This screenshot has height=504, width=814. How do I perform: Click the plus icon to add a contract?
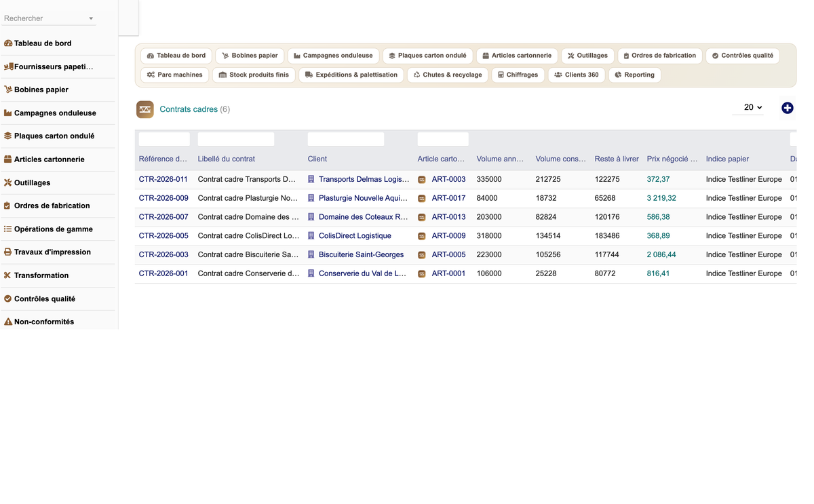click(x=788, y=108)
